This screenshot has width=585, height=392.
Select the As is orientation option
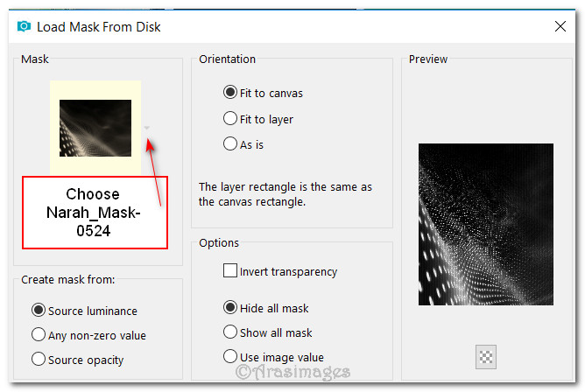(x=230, y=143)
